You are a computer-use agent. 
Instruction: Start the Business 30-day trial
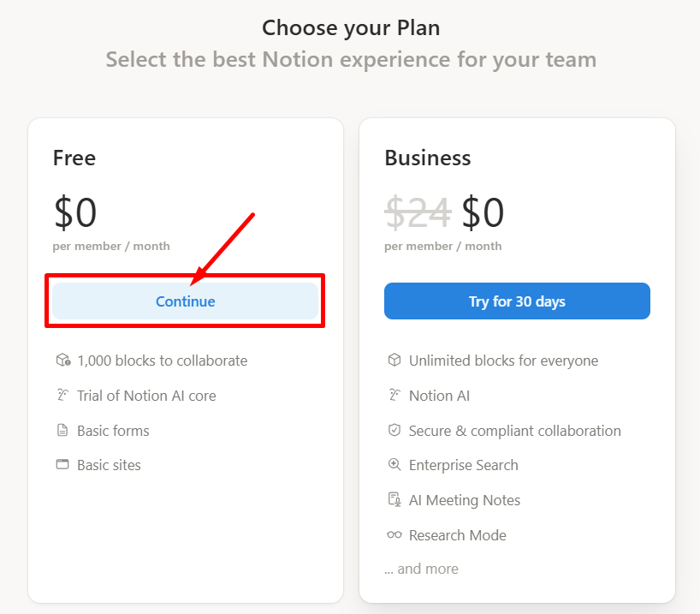[x=517, y=301]
